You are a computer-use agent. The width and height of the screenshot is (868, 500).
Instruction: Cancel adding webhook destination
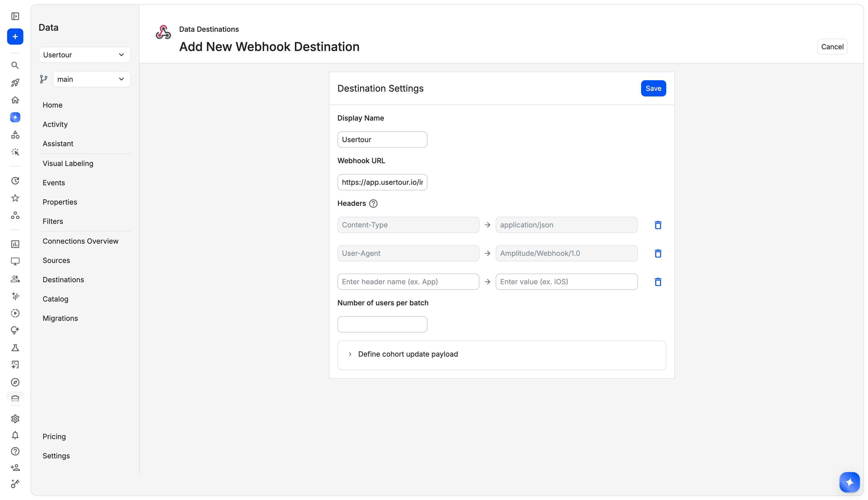[832, 47]
